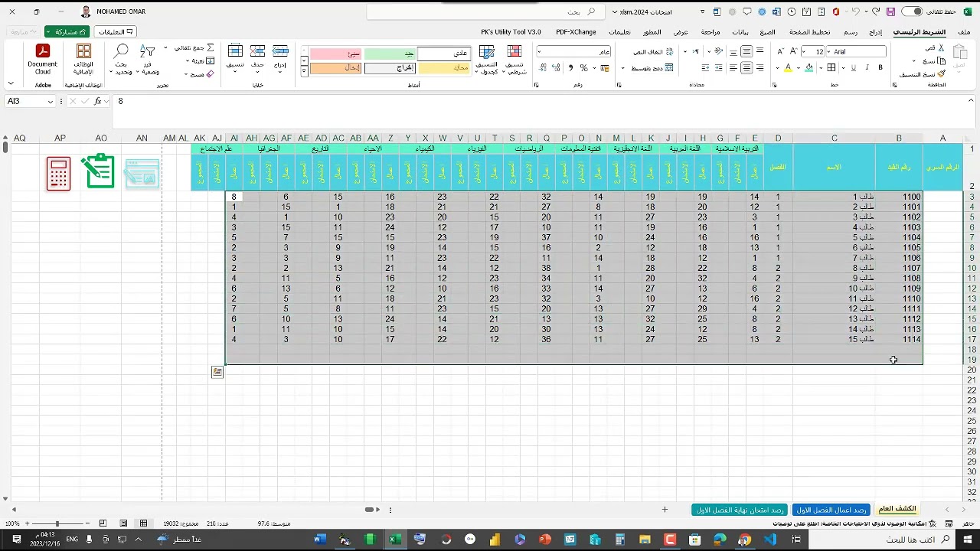The height and width of the screenshot is (551, 980).
Task: Click the Comma Style icon
Action: (x=570, y=68)
